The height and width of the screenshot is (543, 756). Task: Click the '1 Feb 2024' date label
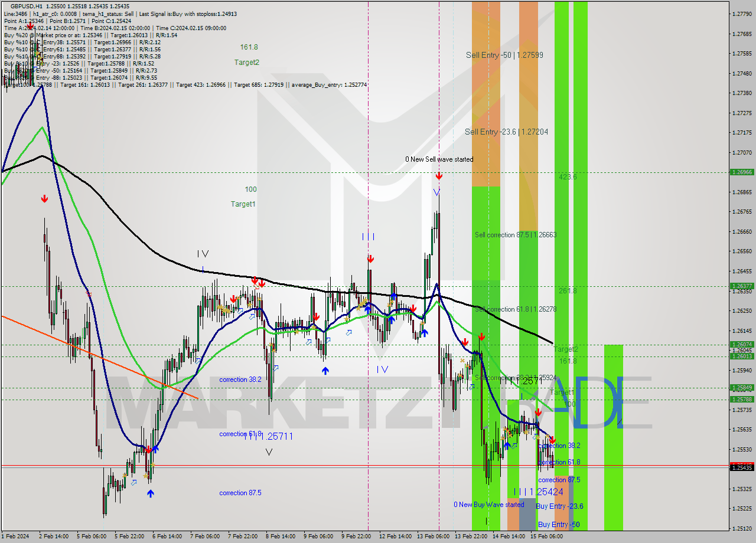pyautogui.click(x=15, y=537)
